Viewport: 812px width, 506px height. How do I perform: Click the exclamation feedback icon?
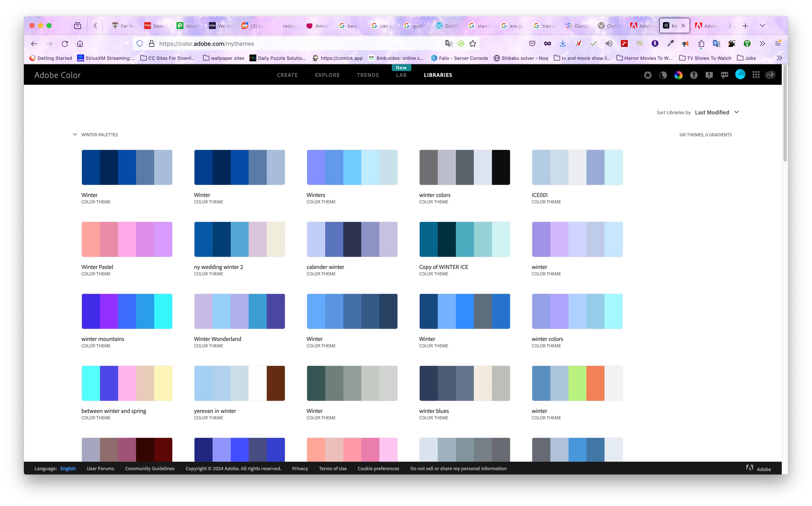coord(709,75)
